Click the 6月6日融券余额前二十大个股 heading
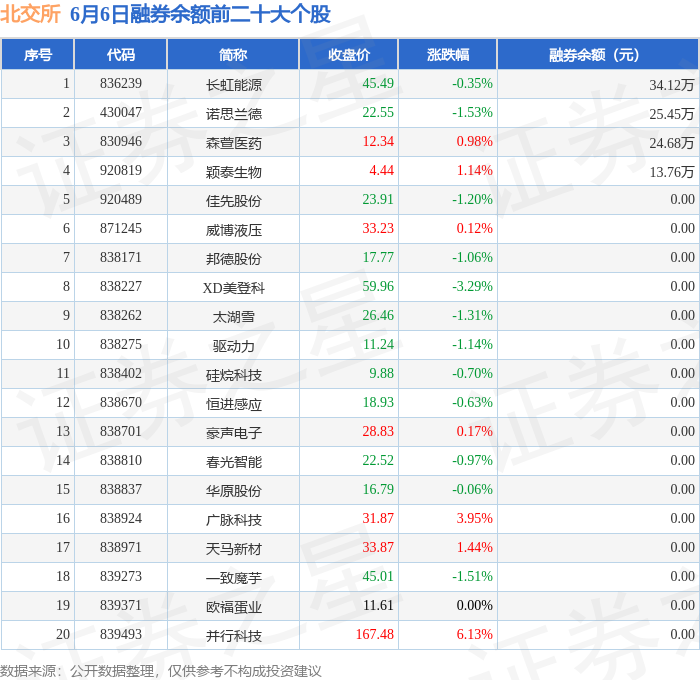The image size is (700, 680). click(200, 14)
